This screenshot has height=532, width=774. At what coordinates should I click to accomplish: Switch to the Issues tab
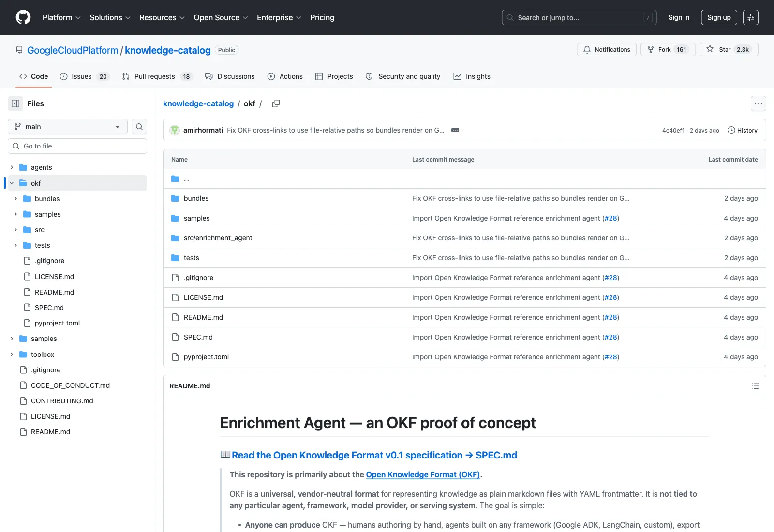85,76
